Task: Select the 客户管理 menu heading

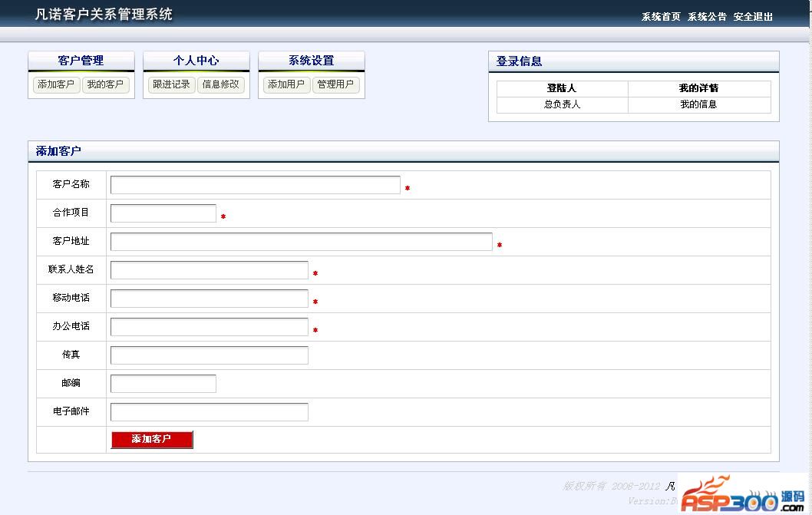Action: click(81, 61)
